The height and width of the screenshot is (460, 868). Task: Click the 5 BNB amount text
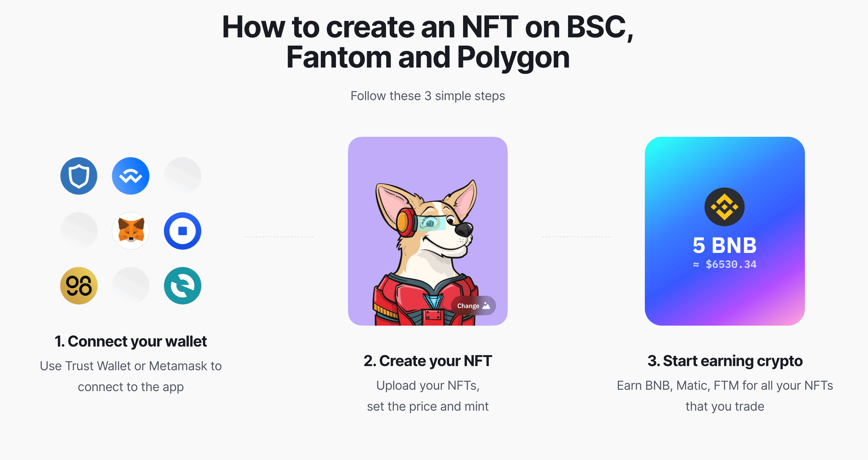point(724,245)
